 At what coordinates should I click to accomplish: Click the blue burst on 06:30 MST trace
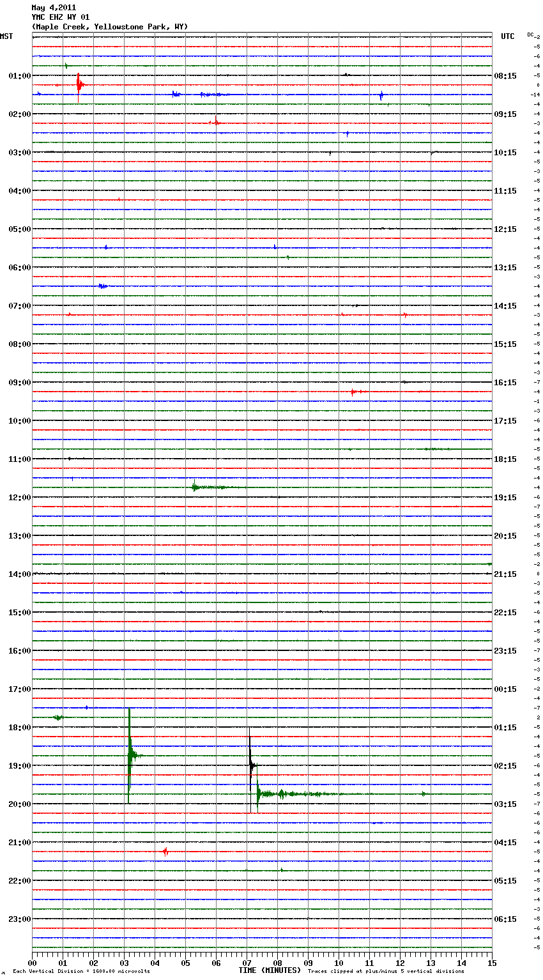(103, 286)
